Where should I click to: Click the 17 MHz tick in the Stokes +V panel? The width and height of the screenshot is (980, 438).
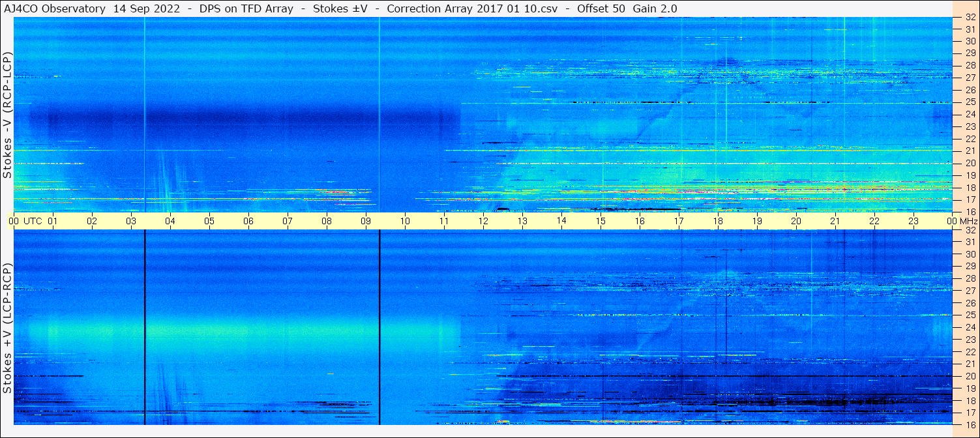970,413
